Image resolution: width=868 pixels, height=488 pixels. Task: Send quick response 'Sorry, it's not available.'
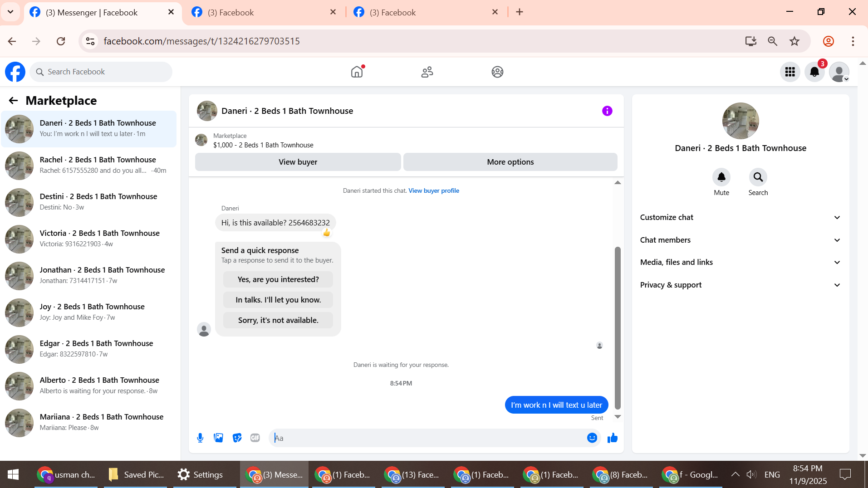(278, 320)
